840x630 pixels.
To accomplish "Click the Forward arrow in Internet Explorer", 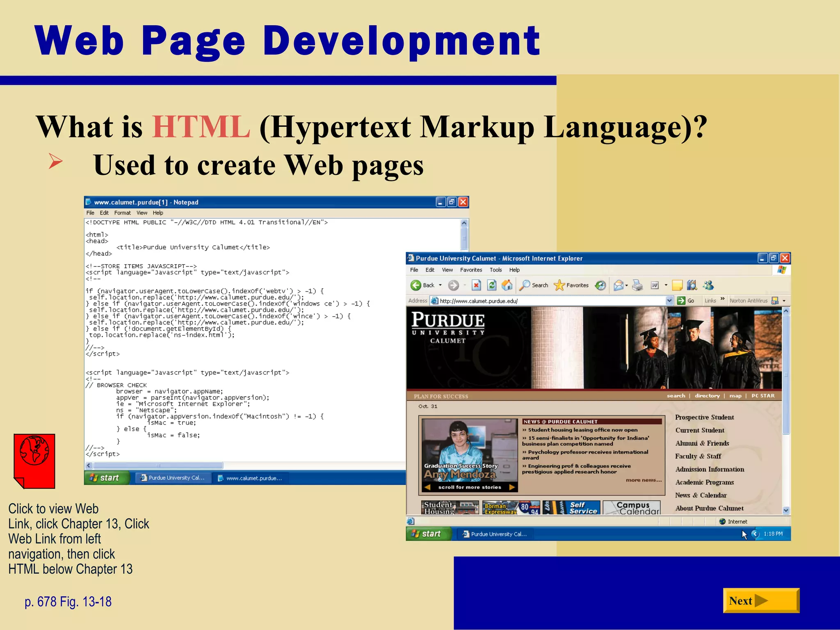I will tap(453, 285).
